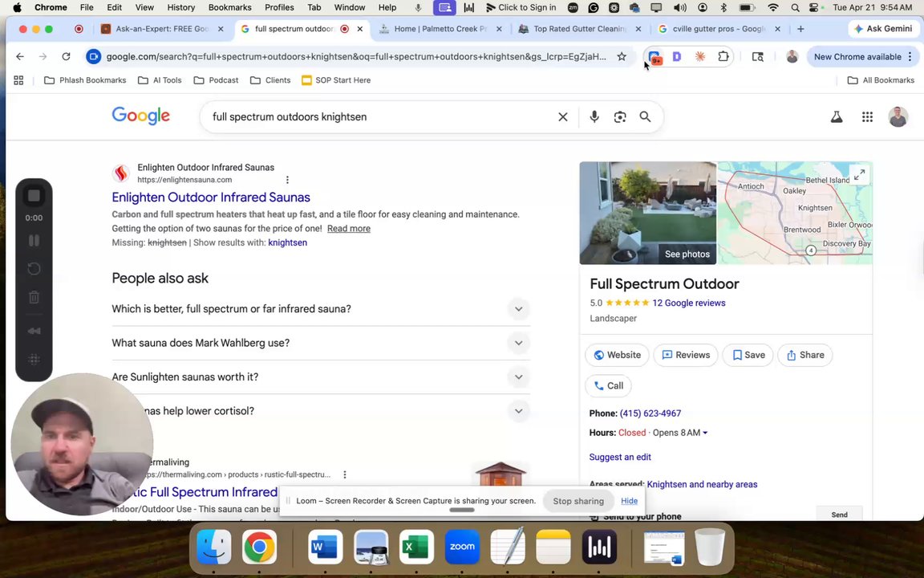Image resolution: width=924 pixels, height=578 pixels.
Task: Restart the Loom recording
Action: pos(34,268)
